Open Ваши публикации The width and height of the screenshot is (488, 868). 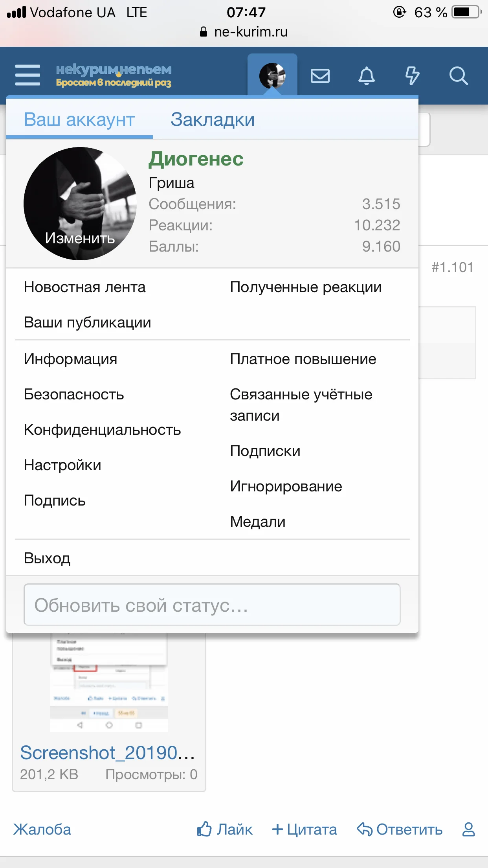(87, 323)
